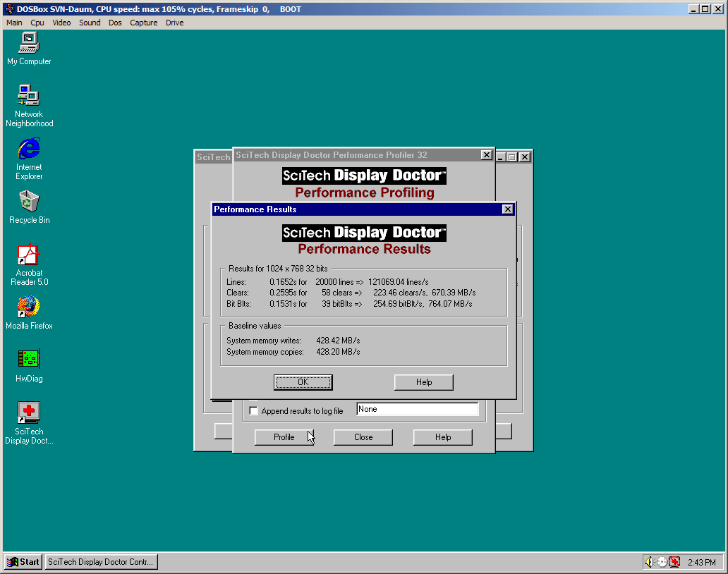
Task: Select SciTech Display Doctor taskbar button
Action: (x=101, y=562)
